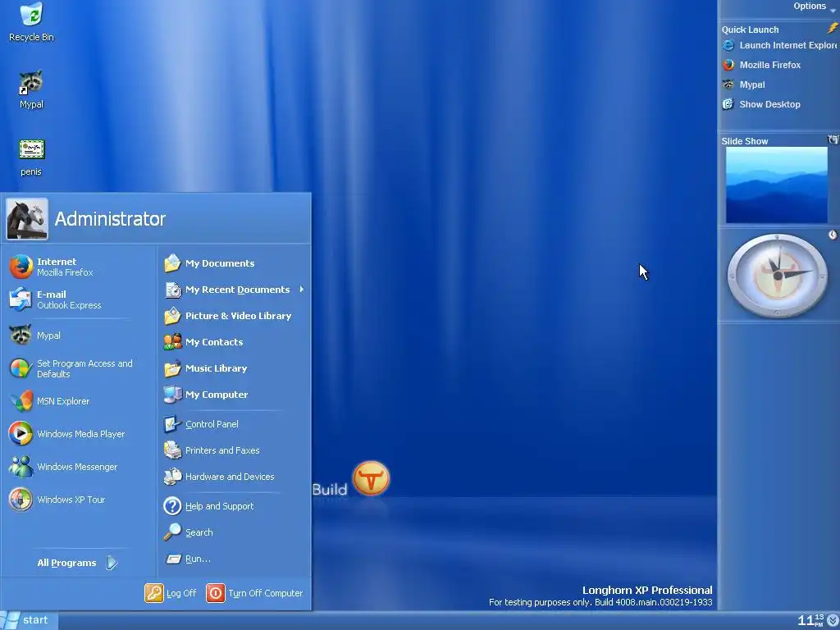Click the start button on taskbar
840x630 pixels.
28,620
